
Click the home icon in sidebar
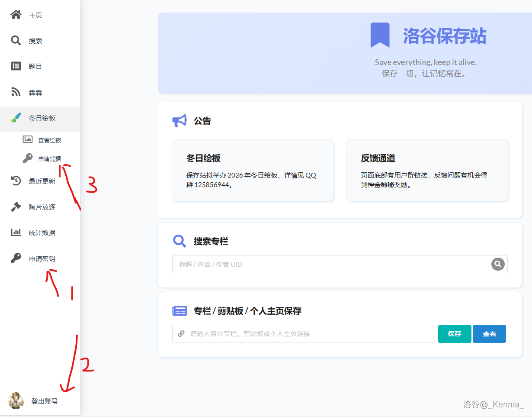tap(16, 15)
